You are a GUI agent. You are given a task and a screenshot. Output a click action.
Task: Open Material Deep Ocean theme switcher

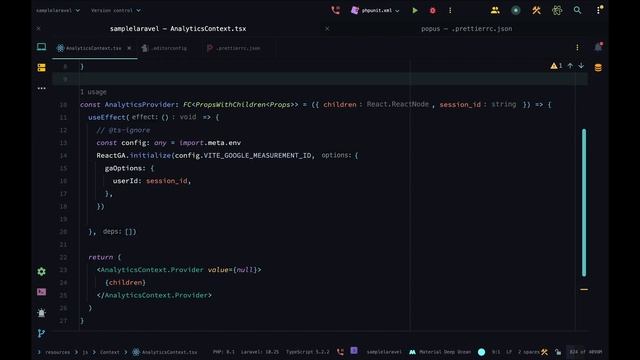[x=440, y=352]
